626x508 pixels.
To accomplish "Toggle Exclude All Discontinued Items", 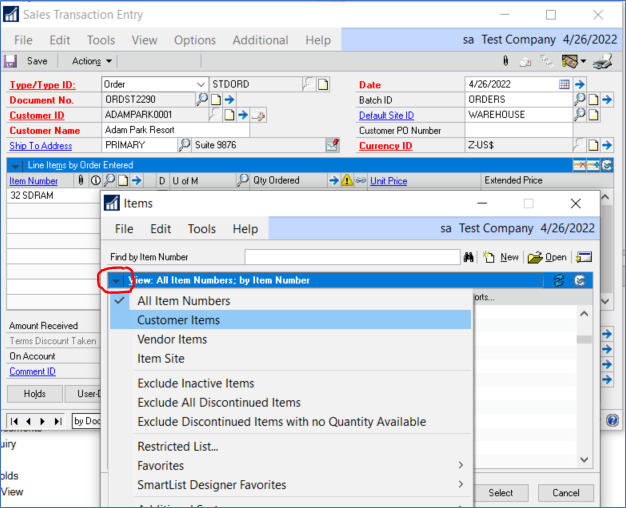I will tap(218, 403).
